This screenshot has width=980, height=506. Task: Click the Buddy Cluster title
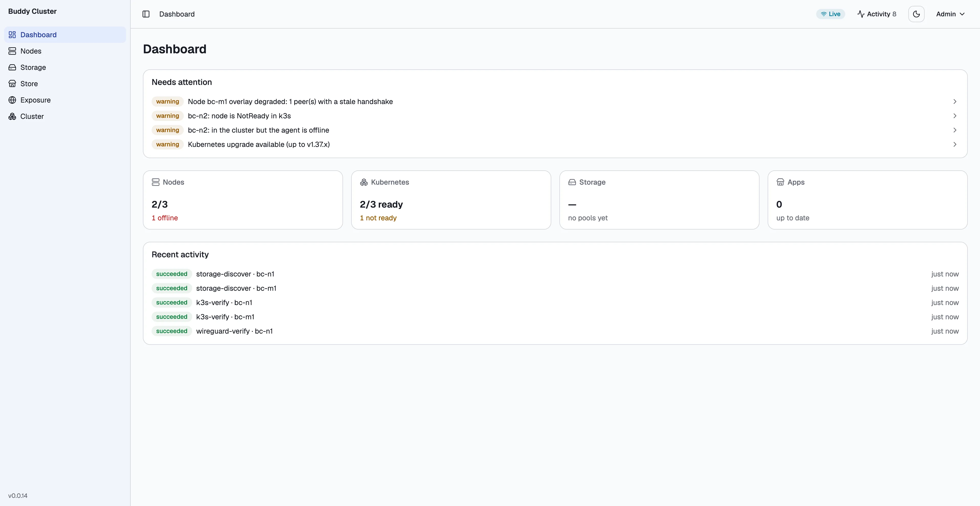[32, 11]
